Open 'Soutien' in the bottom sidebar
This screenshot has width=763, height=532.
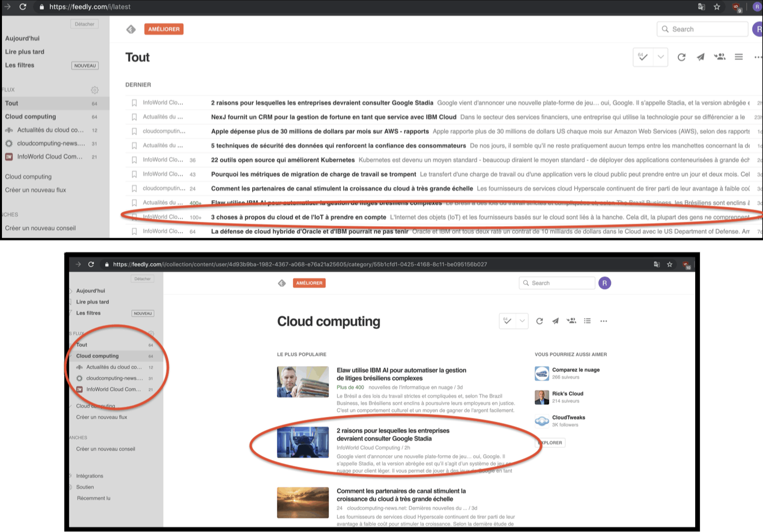tap(85, 487)
